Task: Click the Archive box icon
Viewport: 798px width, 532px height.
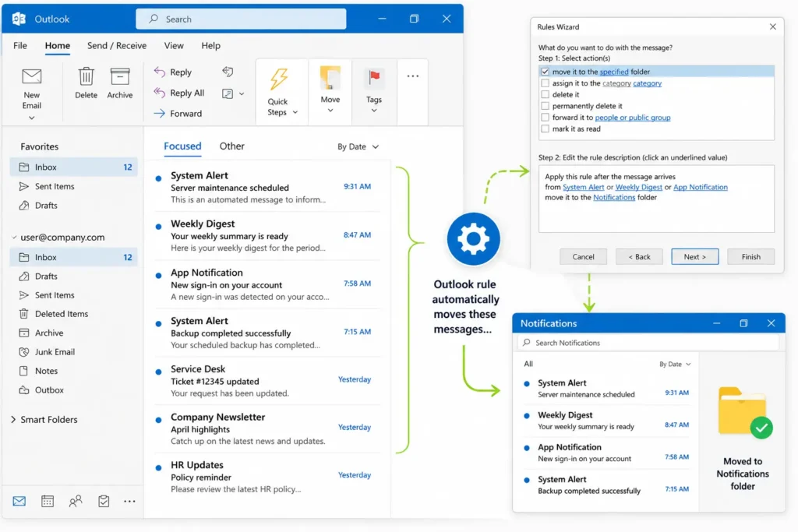Action: click(119, 76)
